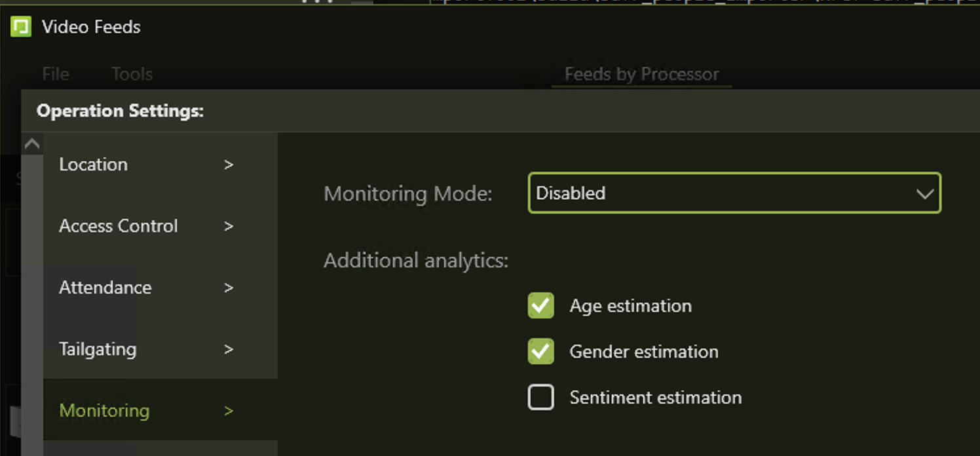Open the Monitoring Mode dropdown
The image size is (980, 456).
[x=721, y=193]
